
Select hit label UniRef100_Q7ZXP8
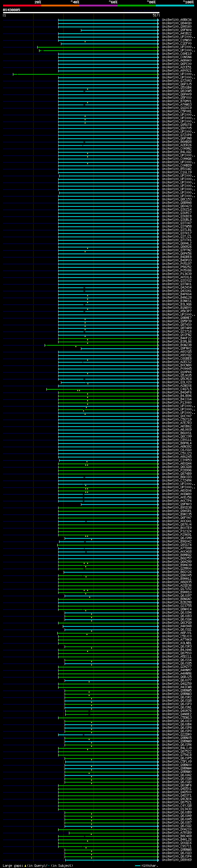[177, 135]
